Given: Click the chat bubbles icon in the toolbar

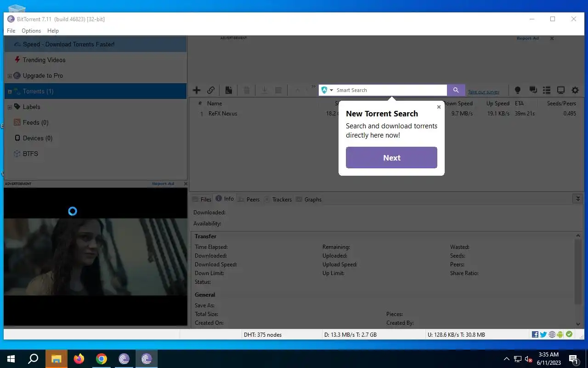Looking at the screenshot, I should pyautogui.click(x=533, y=90).
